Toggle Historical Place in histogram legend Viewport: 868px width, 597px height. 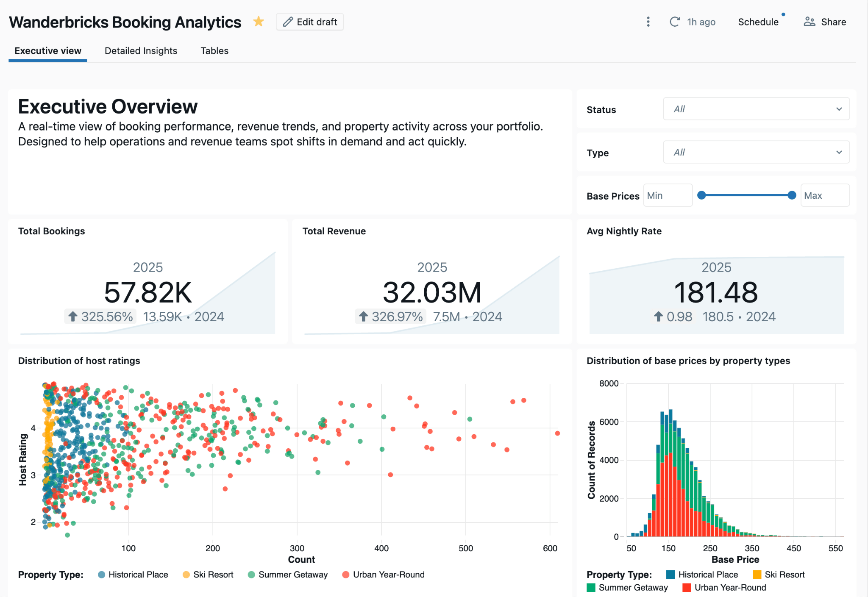coord(702,575)
